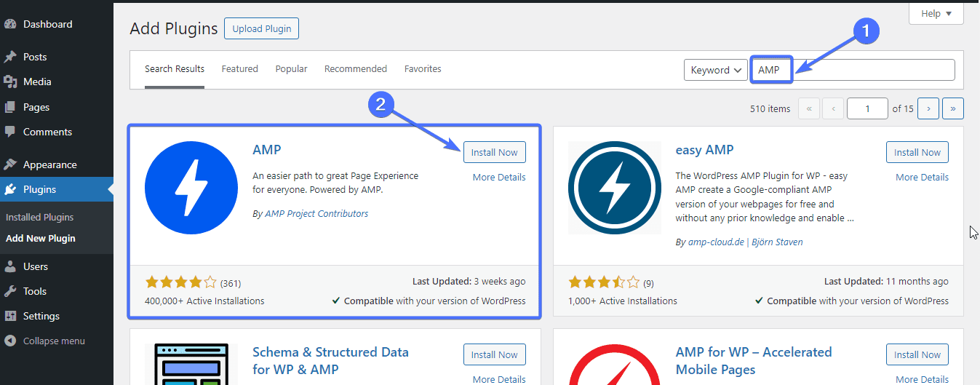The image size is (980, 385).
Task: Switch to Search Results tab
Action: (x=175, y=69)
